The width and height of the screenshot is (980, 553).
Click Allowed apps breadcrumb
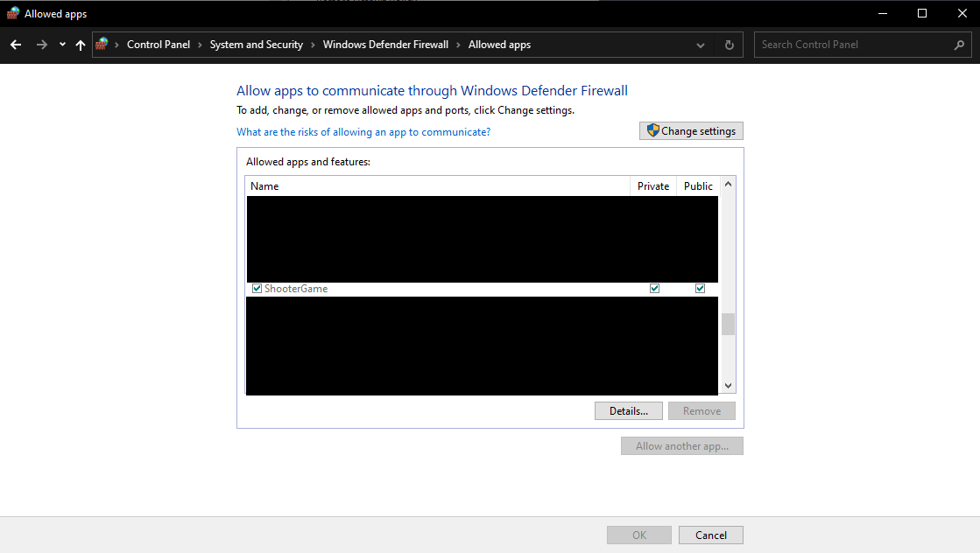(x=499, y=45)
